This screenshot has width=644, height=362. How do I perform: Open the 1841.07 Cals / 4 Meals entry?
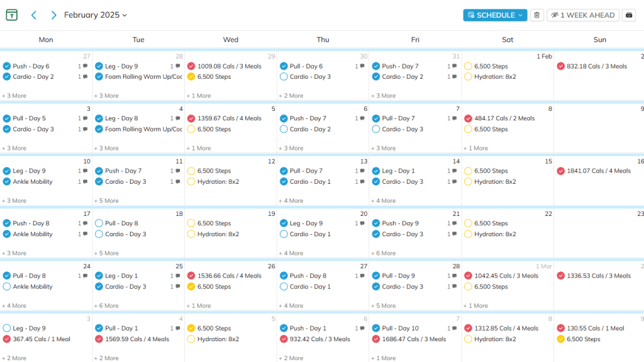point(598,171)
